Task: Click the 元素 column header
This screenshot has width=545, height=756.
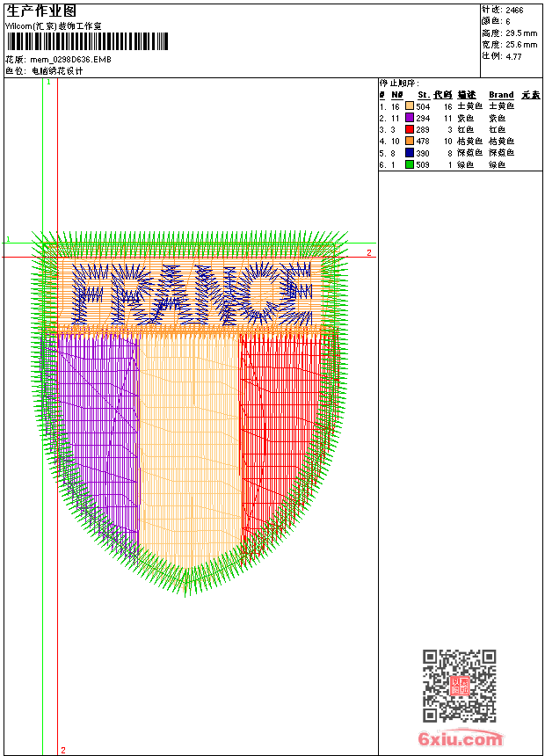Action: click(531, 95)
